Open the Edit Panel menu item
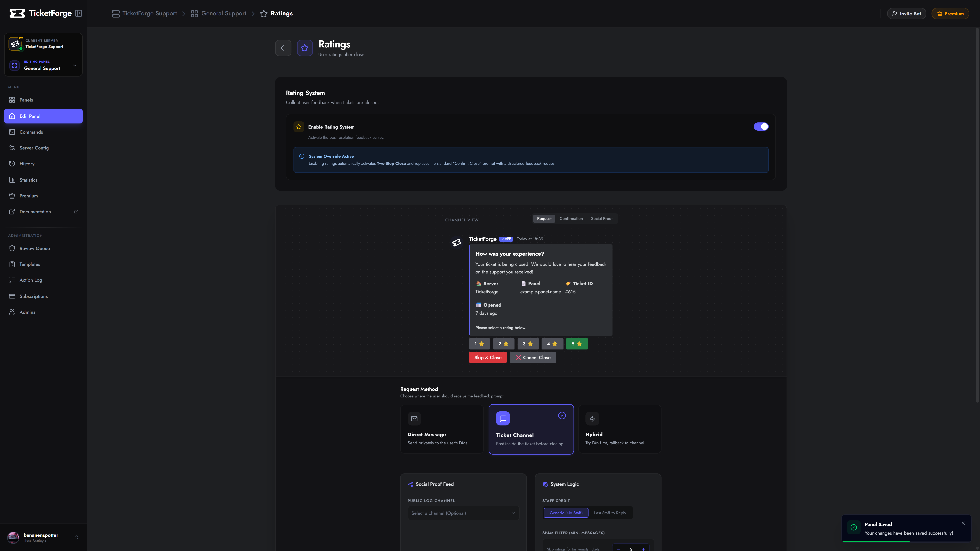 click(x=43, y=116)
